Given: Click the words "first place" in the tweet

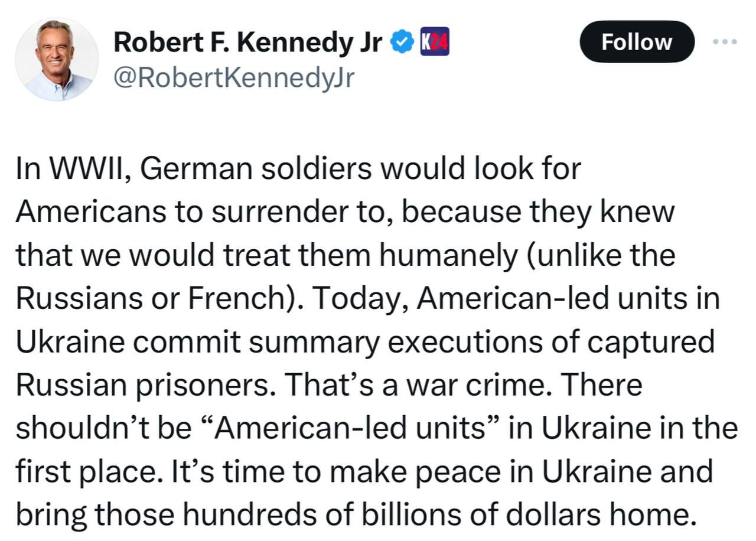Looking at the screenshot, I should (88, 471).
